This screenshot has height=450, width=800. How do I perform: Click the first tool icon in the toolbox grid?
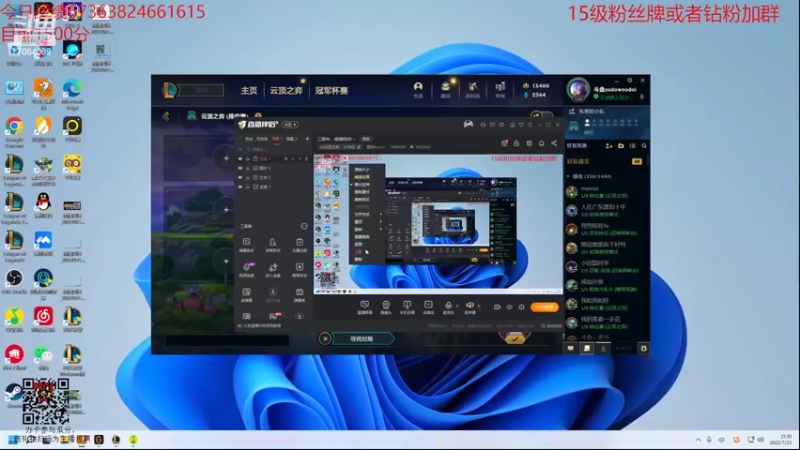(x=246, y=244)
